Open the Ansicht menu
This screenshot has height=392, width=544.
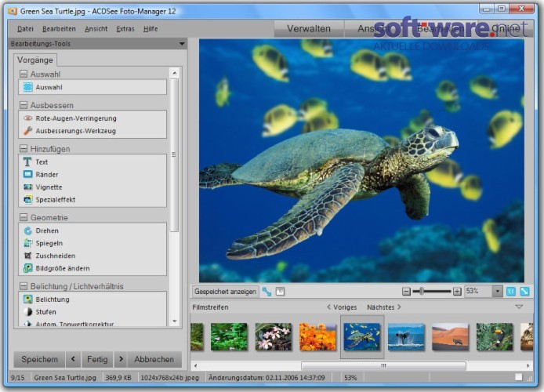(96, 29)
